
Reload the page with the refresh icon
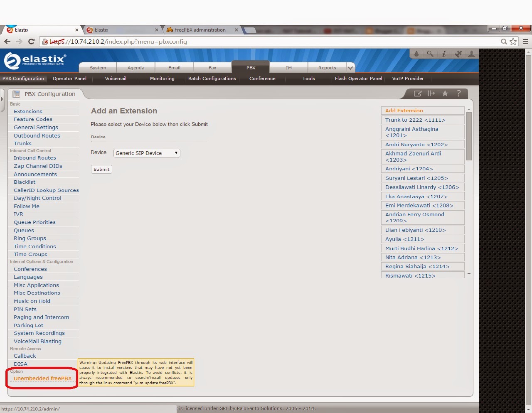[31, 42]
